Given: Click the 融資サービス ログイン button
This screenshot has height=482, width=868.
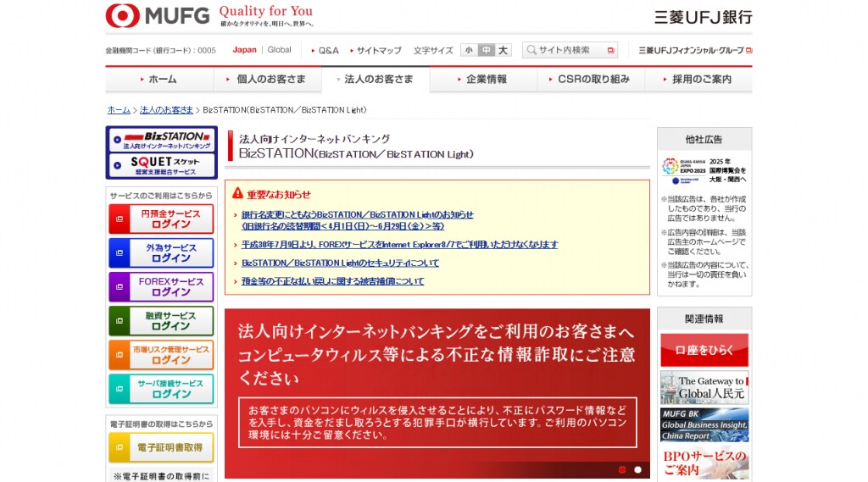Looking at the screenshot, I should pos(161,320).
